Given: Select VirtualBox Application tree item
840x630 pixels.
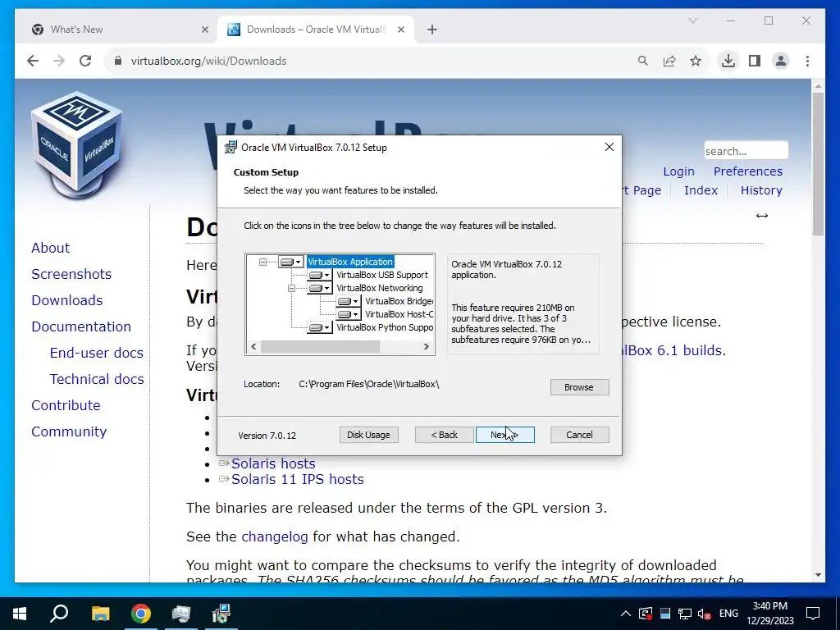Looking at the screenshot, I should click(350, 262).
